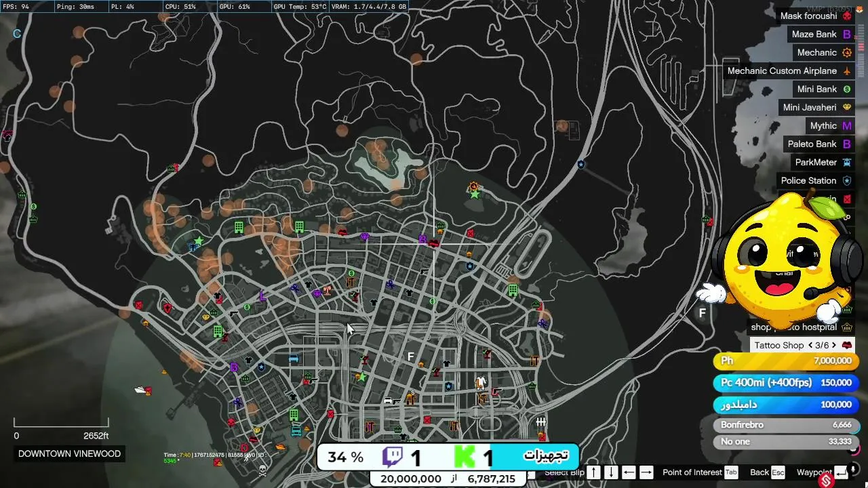Select the Police Station shield legend icon
868x488 pixels.
pyautogui.click(x=846, y=180)
